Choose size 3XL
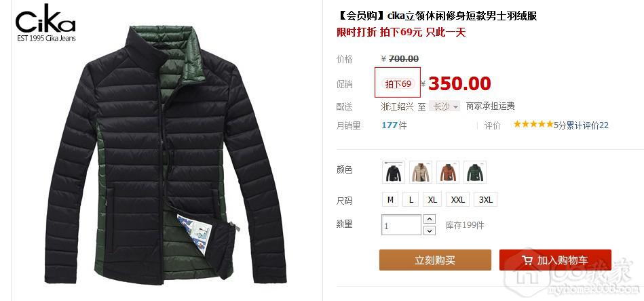 [x=485, y=200]
